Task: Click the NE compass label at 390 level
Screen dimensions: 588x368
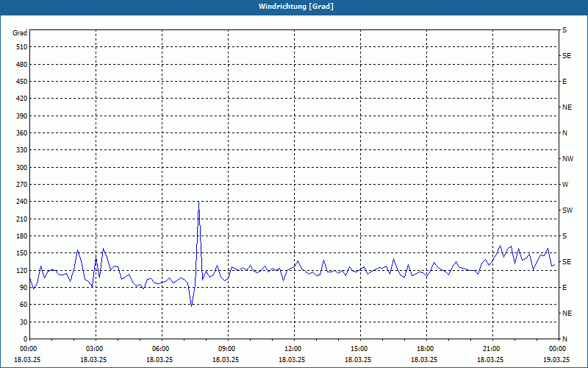Action: pyautogui.click(x=567, y=107)
